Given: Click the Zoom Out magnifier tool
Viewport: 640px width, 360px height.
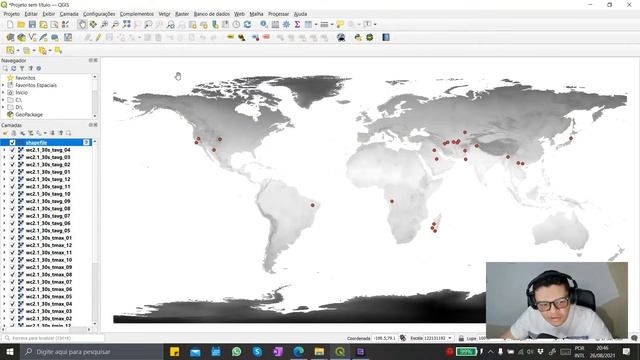Looking at the screenshot, I should [116, 24].
